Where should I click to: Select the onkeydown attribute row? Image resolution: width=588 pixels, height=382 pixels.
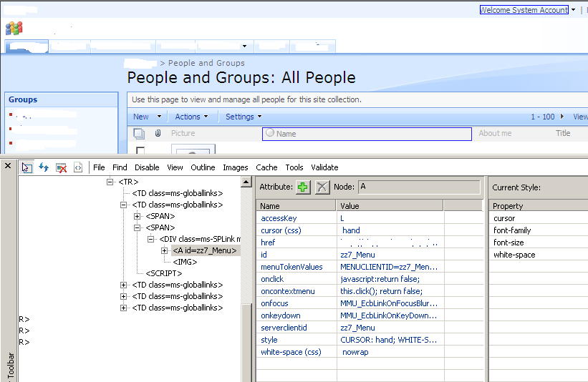pos(370,315)
